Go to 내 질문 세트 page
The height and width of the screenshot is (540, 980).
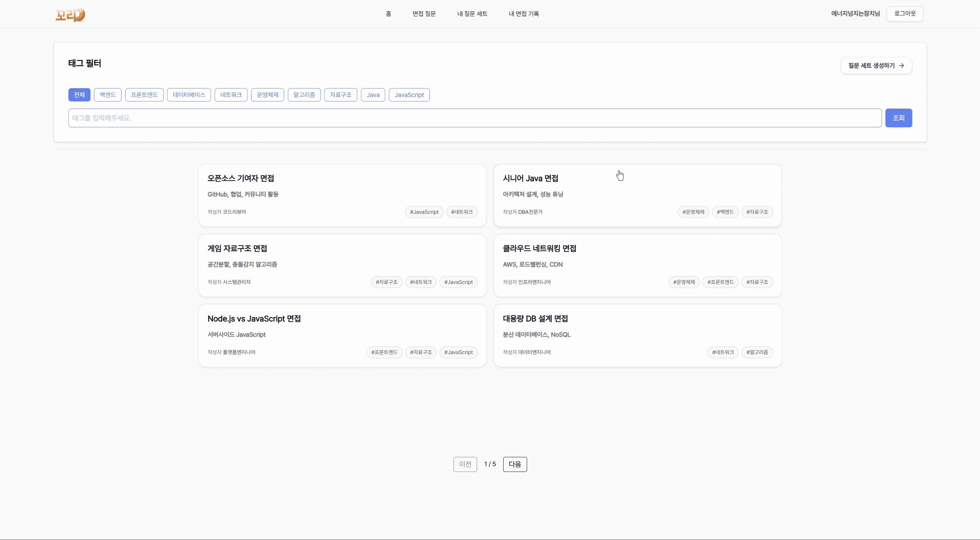pyautogui.click(x=472, y=14)
